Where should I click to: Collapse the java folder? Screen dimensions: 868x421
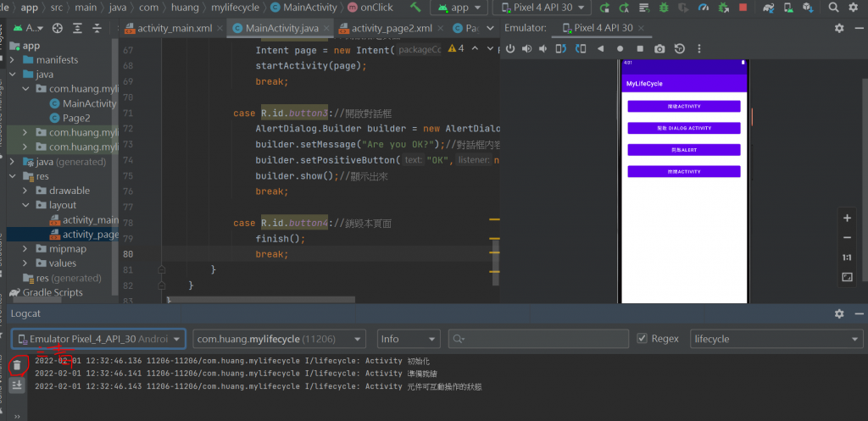point(13,75)
